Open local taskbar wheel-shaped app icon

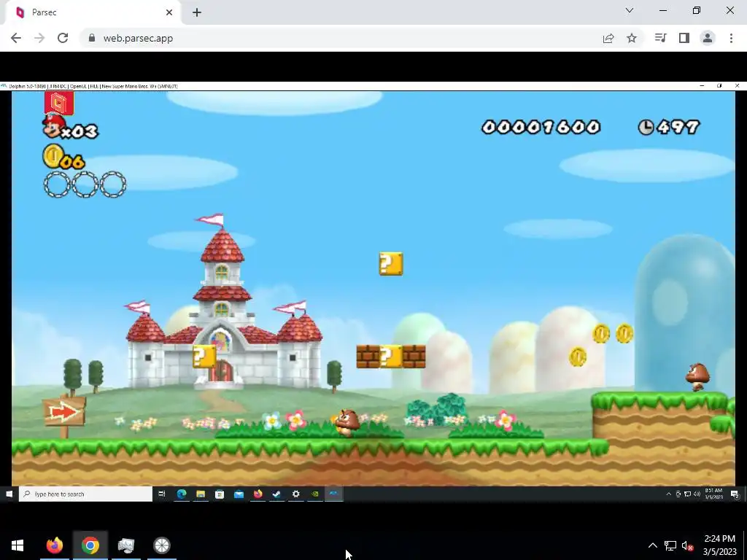coord(161,545)
